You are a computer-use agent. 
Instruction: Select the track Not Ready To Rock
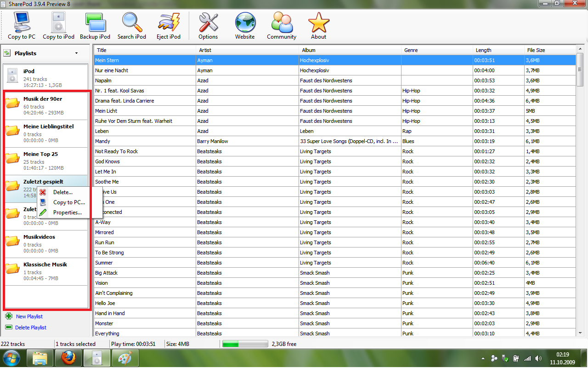tap(335, 151)
